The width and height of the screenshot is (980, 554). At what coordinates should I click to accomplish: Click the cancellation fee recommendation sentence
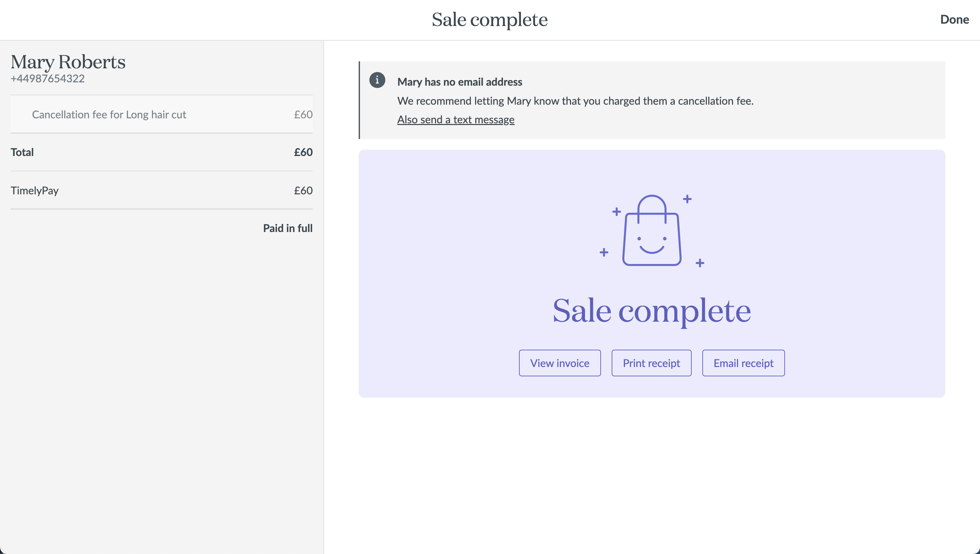tap(575, 101)
